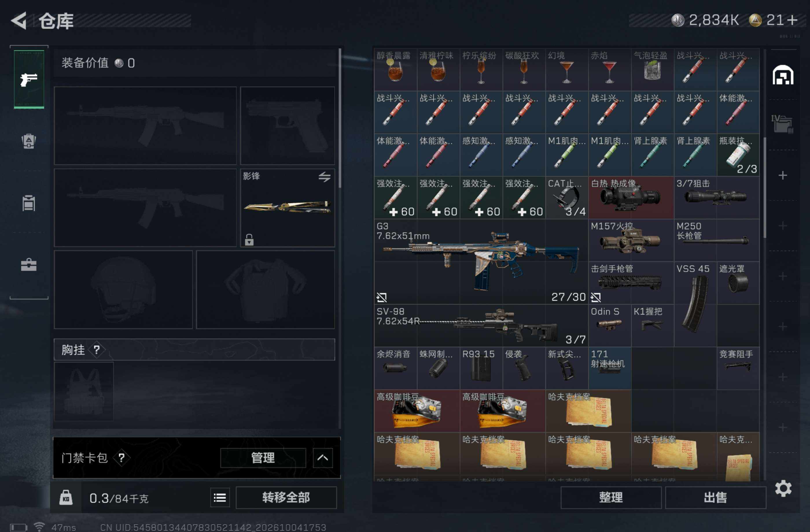
Task: Select the IV storage box icon on right
Action: [x=783, y=123]
